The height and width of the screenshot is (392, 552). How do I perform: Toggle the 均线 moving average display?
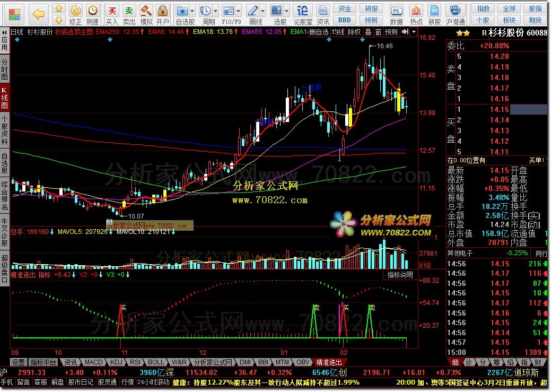338,32
